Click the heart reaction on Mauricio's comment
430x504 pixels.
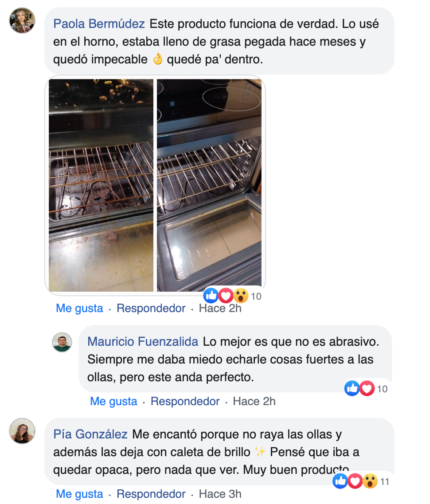[x=367, y=388]
